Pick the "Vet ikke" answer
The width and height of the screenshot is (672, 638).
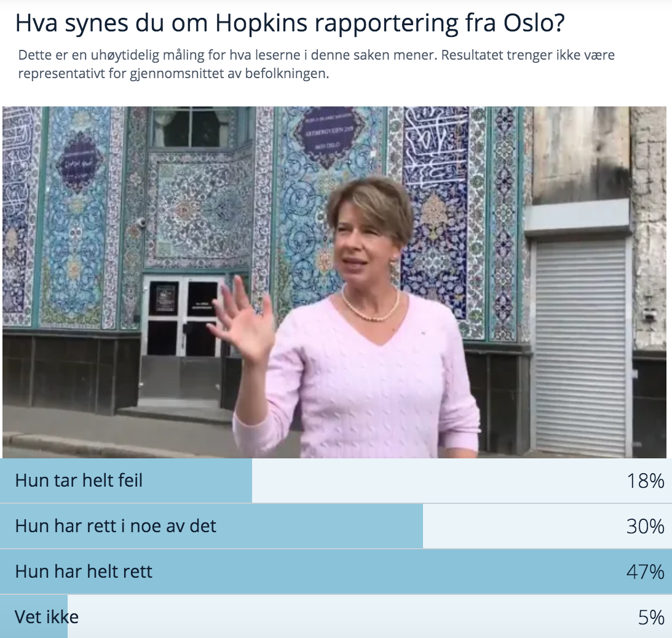47,616
